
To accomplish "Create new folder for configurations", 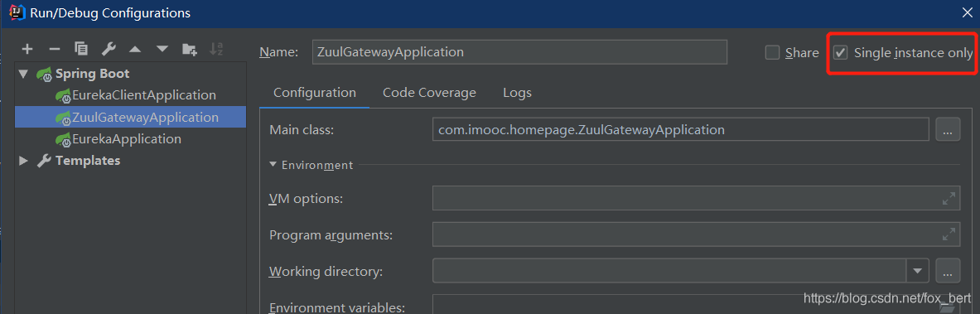I will [190, 49].
